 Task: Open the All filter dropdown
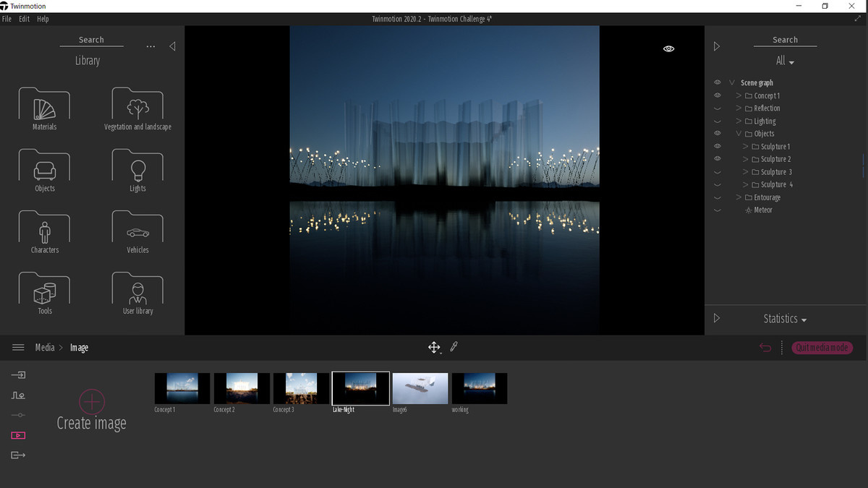785,61
